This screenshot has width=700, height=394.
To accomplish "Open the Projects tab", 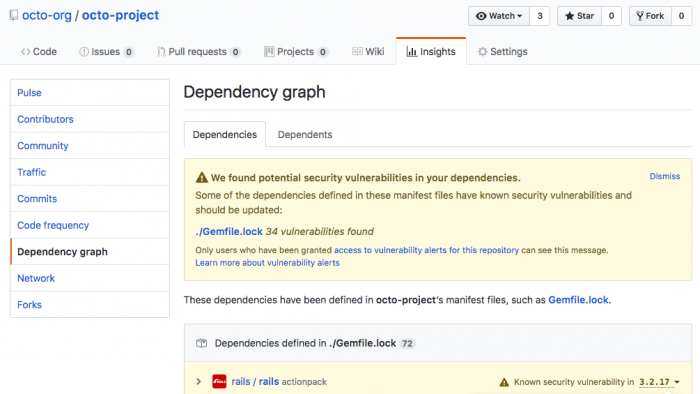I will coord(296,52).
